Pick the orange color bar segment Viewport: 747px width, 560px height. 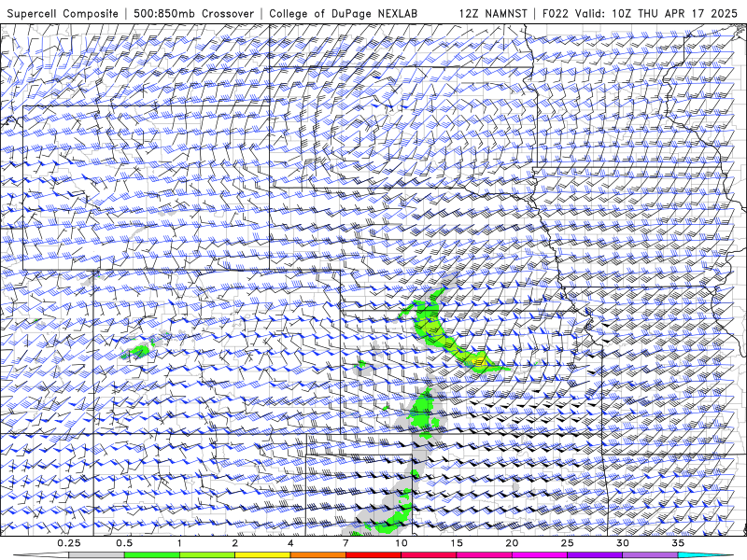pos(318,555)
